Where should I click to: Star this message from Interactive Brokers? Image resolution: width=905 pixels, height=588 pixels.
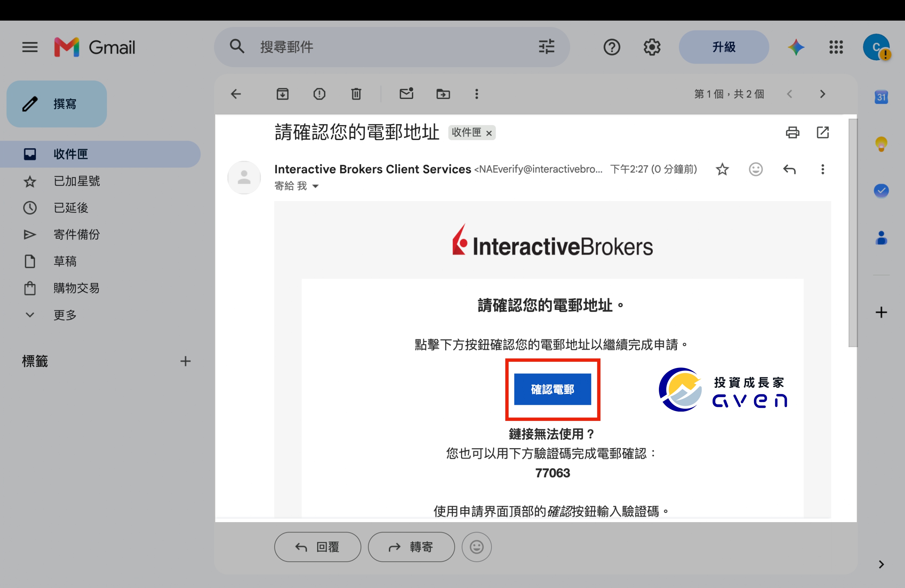[x=722, y=169]
